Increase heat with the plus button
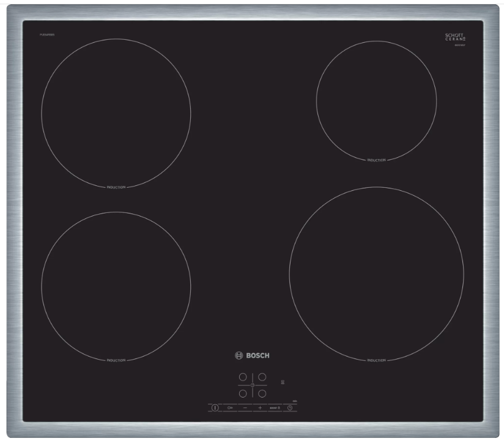This screenshot has height=441, width=504. tap(260, 407)
